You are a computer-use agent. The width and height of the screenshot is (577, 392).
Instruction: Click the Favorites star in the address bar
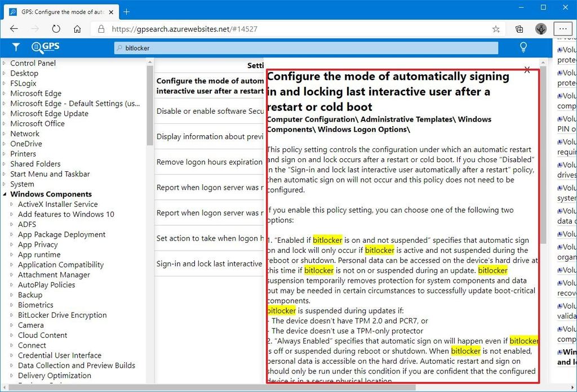[x=495, y=28]
